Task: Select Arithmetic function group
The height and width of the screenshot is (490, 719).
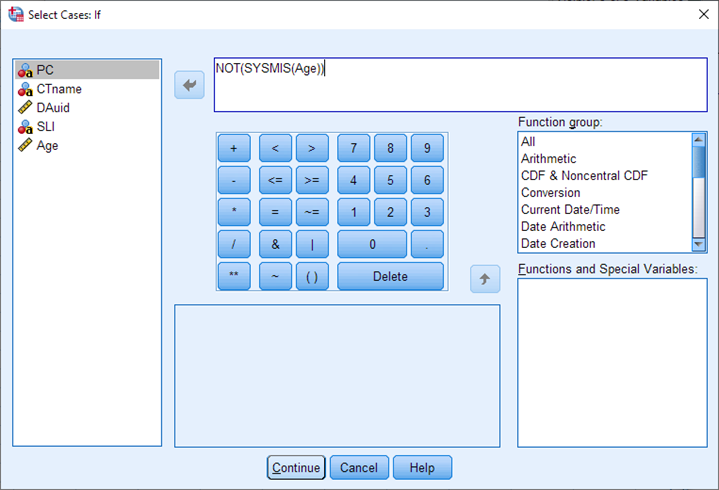Action: point(605,159)
